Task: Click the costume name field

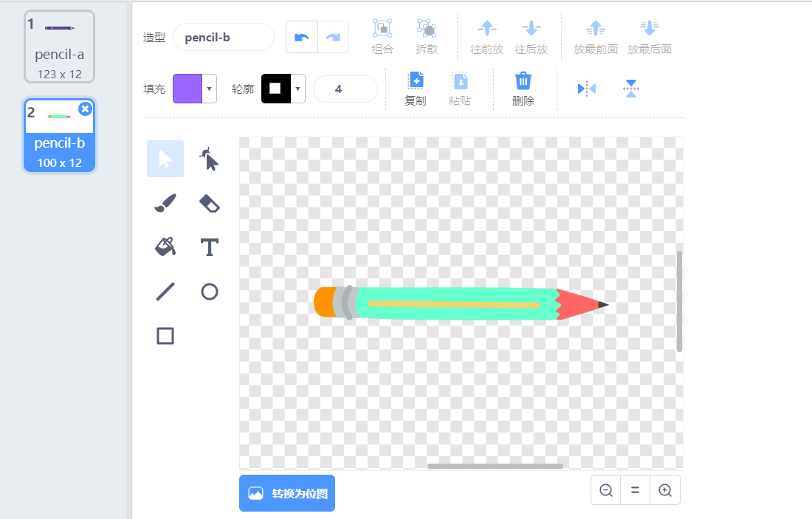Action: [223, 37]
